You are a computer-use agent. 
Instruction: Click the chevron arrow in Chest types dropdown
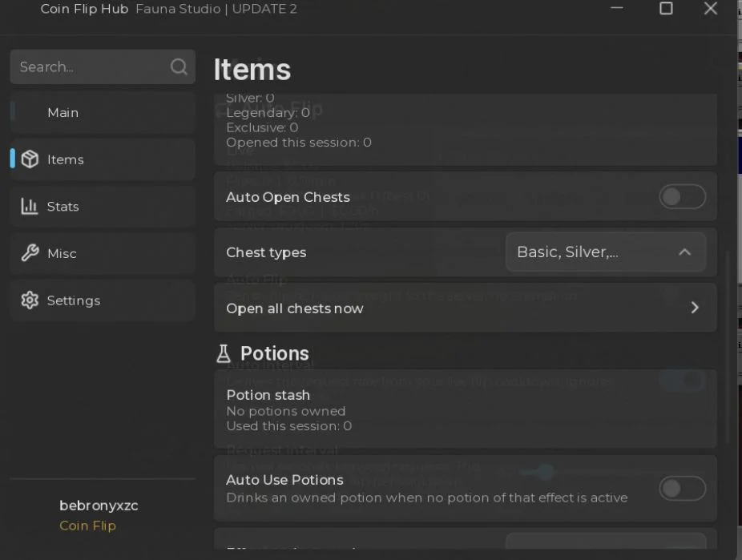[684, 252]
